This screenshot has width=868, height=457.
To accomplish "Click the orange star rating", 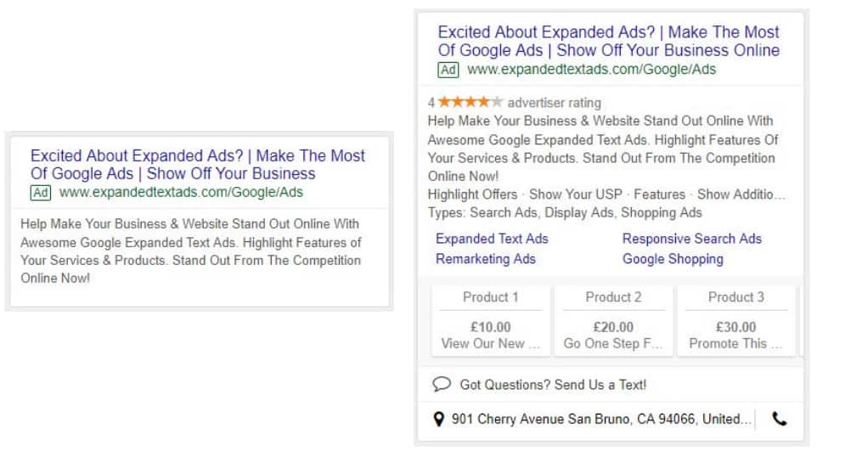I will click(x=470, y=102).
